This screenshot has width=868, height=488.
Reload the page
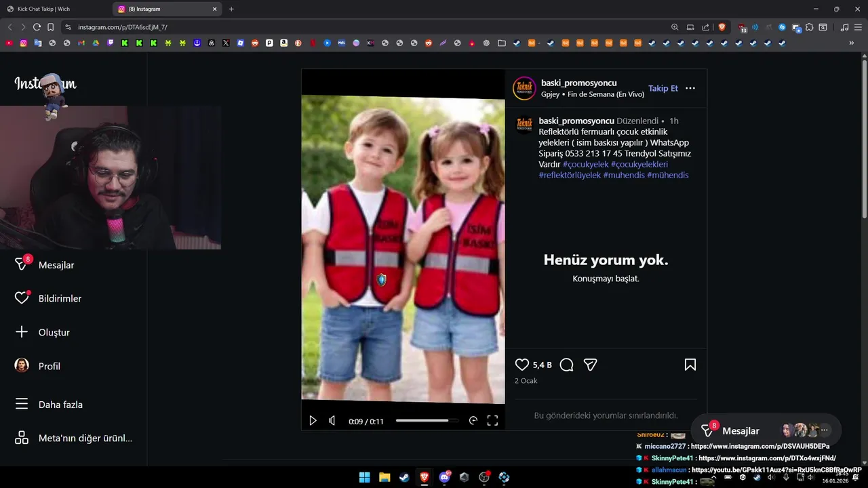[x=37, y=27]
